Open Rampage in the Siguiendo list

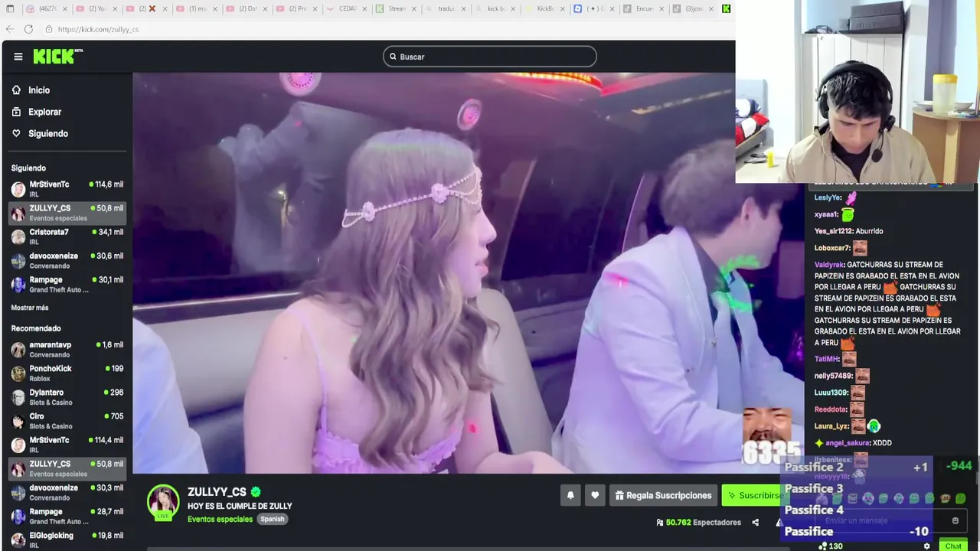(67, 284)
